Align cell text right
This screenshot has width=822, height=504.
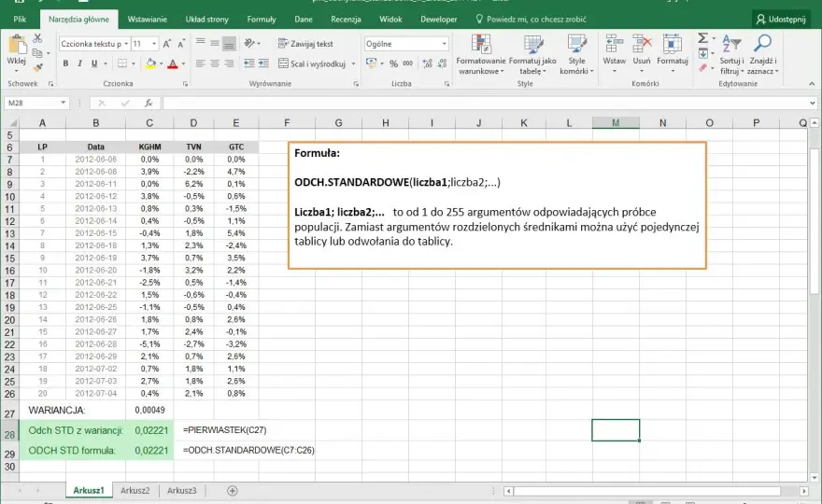(229, 63)
